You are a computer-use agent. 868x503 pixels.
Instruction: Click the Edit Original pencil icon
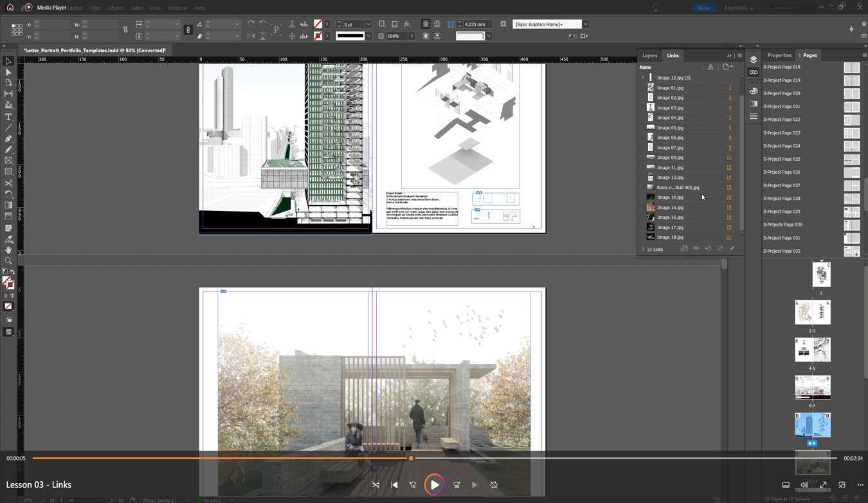pyautogui.click(x=732, y=248)
